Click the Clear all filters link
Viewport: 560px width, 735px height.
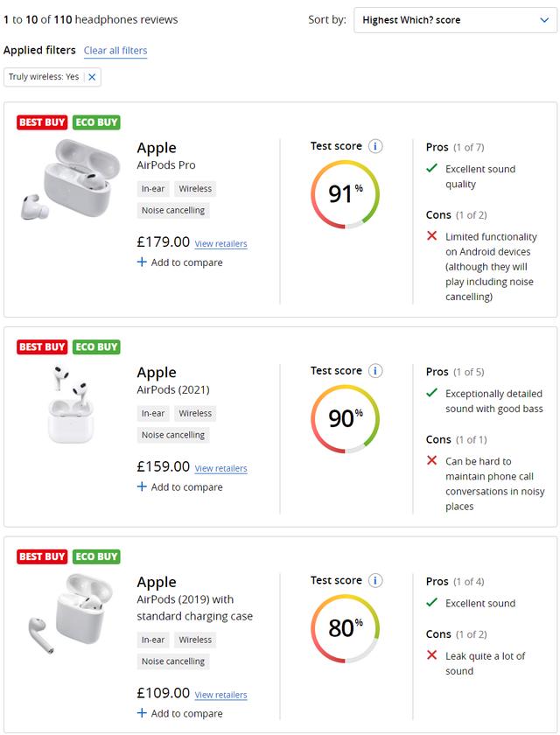pyautogui.click(x=115, y=51)
